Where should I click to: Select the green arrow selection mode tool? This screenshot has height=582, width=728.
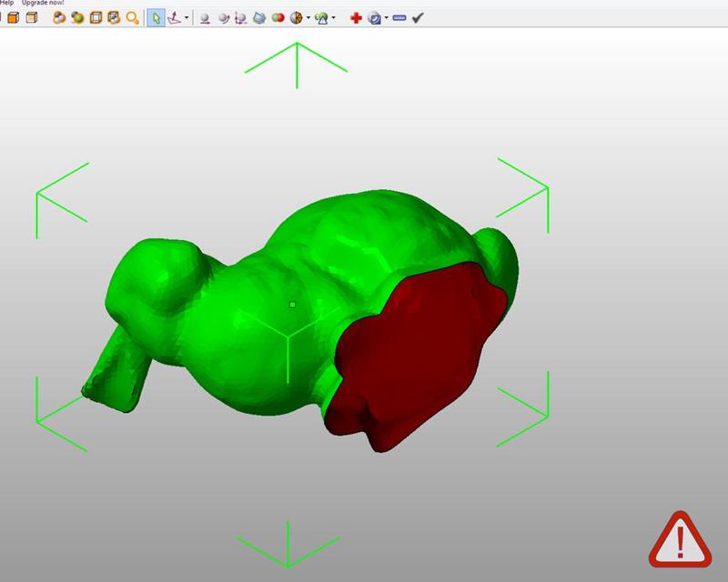pos(156,18)
